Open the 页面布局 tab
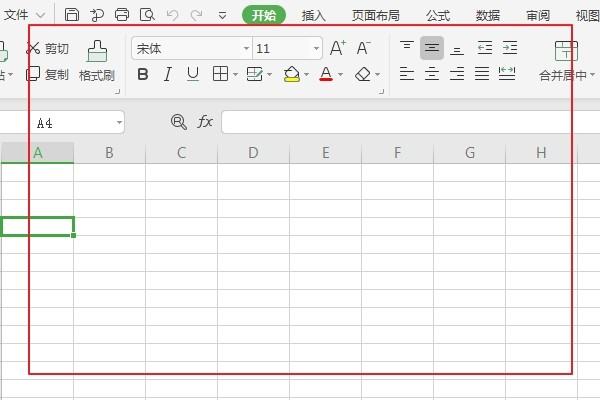600x400 pixels. click(375, 15)
